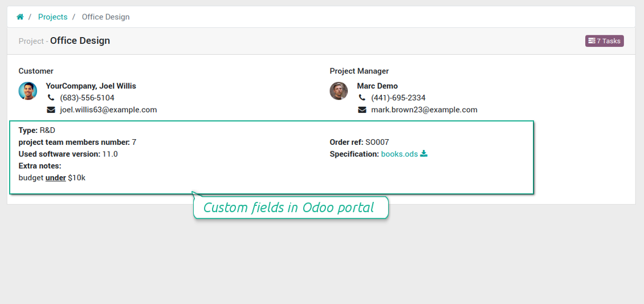The width and height of the screenshot is (644, 304).
Task: Click the Office Design breadcrumb item
Action: pos(105,17)
